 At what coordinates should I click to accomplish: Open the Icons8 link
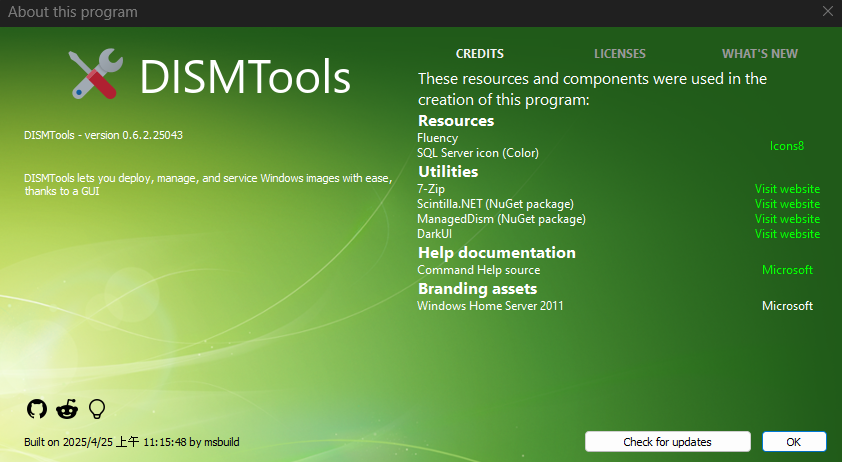(787, 146)
